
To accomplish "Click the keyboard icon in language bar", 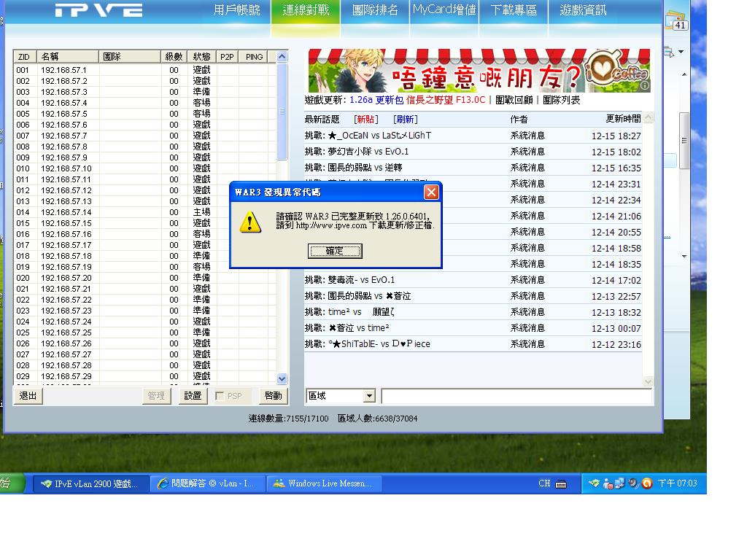I will (561, 484).
